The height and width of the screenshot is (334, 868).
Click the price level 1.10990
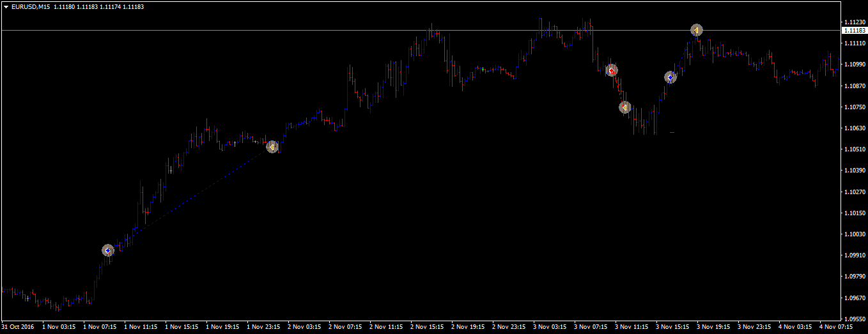click(855, 65)
